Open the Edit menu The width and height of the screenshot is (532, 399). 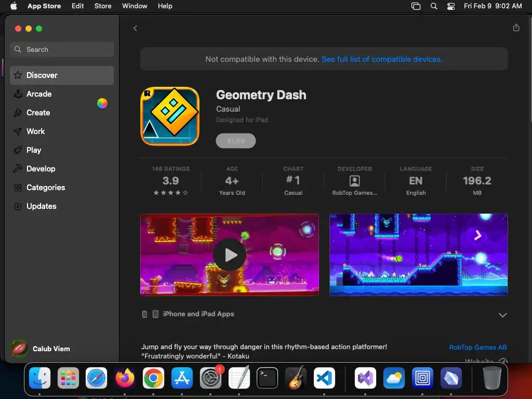tap(78, 6)
